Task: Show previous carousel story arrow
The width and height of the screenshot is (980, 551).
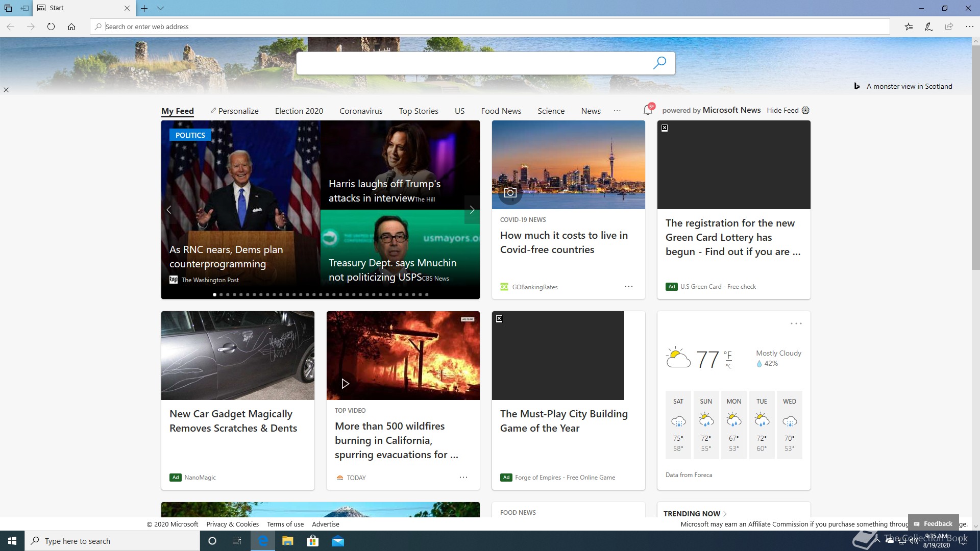Action: pyautogui.click(x=169, y=210)
